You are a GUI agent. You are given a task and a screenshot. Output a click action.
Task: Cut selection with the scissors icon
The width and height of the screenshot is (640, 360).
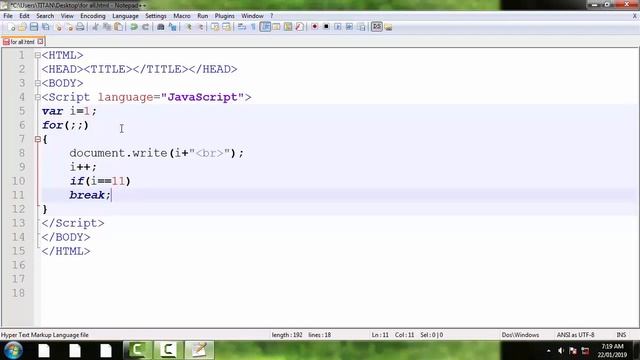pos(95,27)
